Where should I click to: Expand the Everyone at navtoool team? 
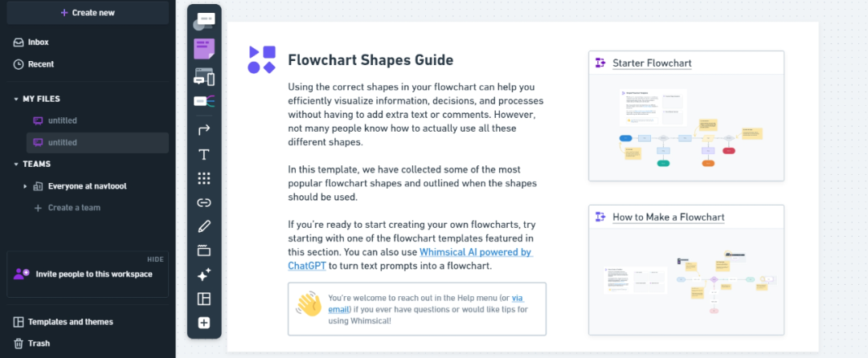25,186
